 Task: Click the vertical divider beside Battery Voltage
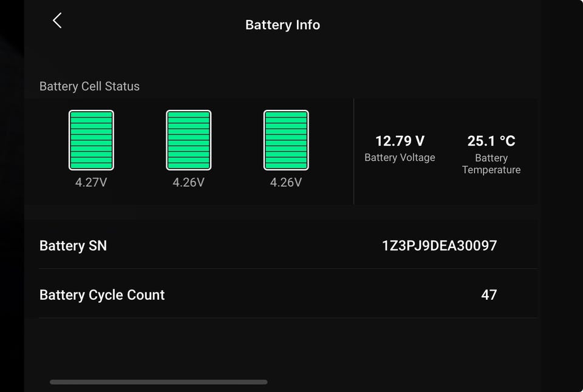353,152
